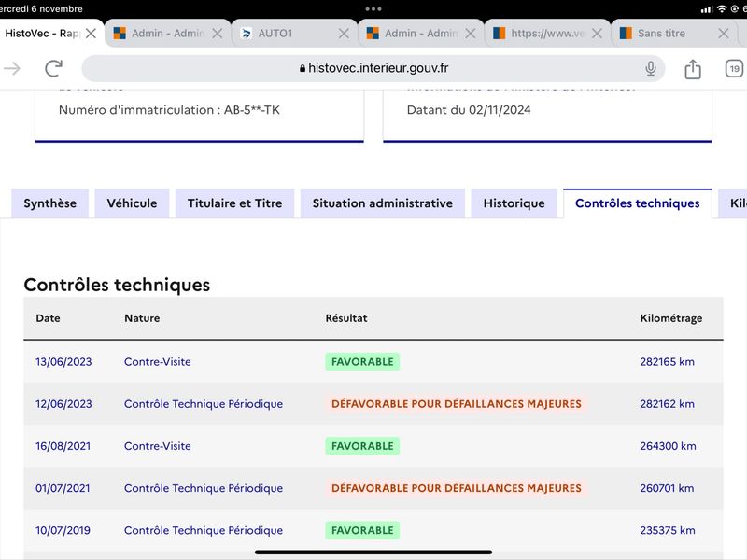Click Contre-Visite in the 13/06/2023 row

(157, 362)
